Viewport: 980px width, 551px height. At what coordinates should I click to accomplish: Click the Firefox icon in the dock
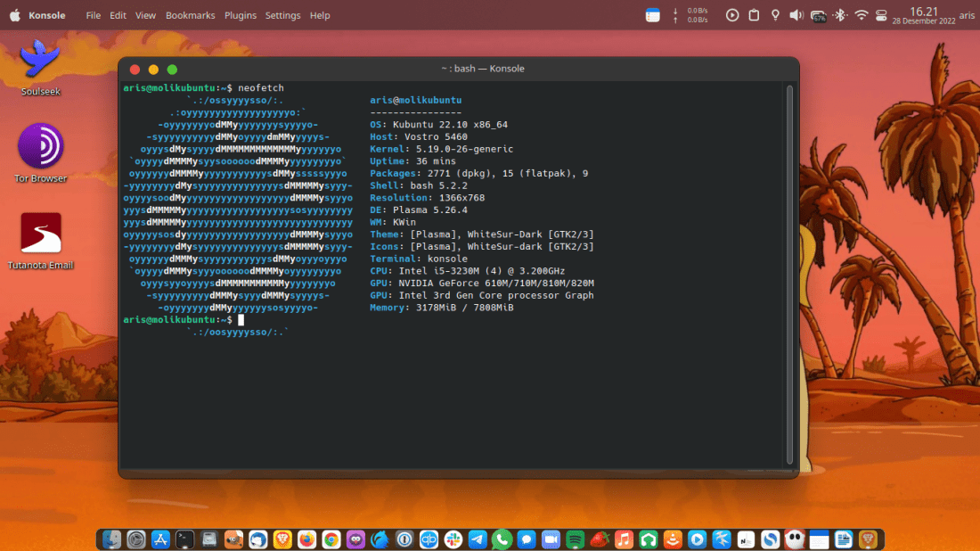coord(306,539)
